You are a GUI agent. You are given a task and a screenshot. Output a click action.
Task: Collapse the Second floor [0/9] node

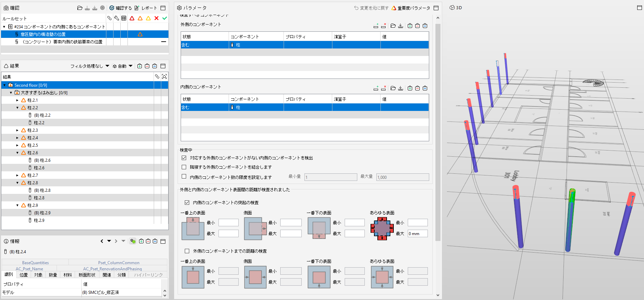pyautogui.click(x=4, y=85)
